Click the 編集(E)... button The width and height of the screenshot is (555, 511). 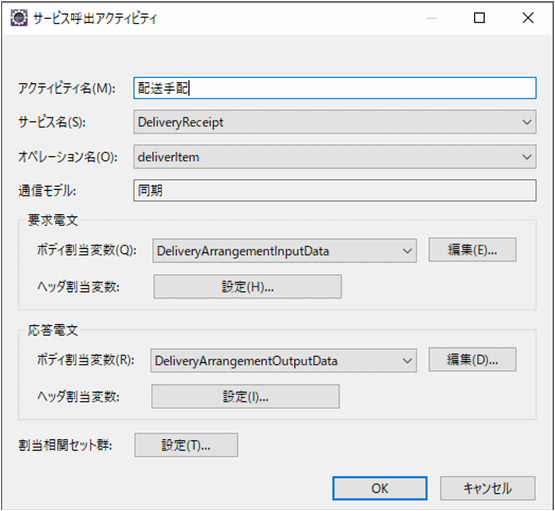pos(472,250)
